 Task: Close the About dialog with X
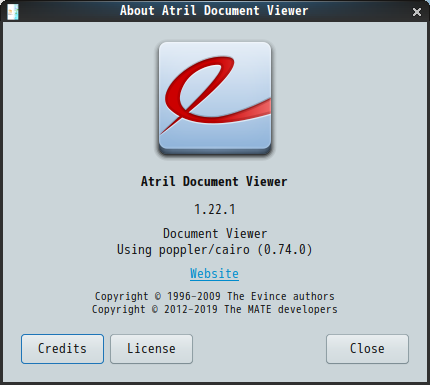(417, 12)
